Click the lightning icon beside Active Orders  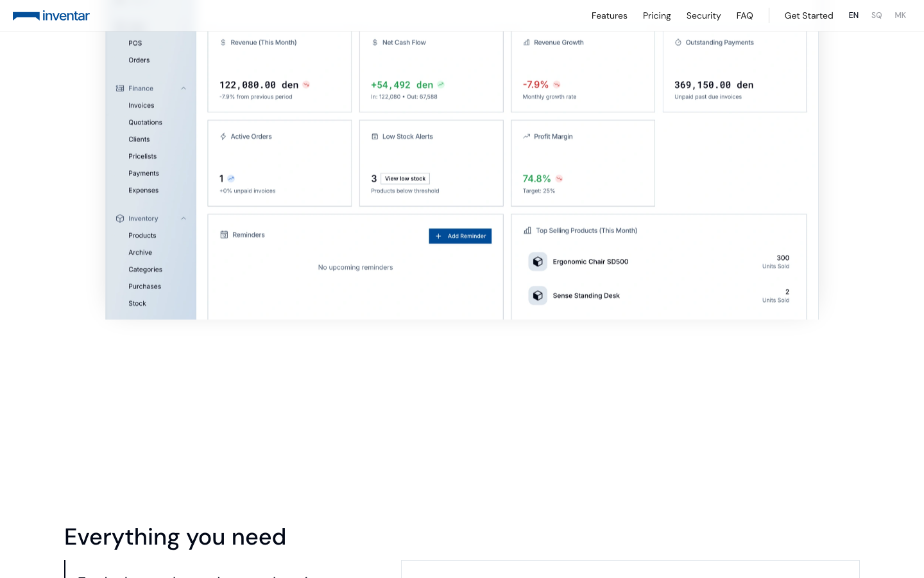[223, 137]
